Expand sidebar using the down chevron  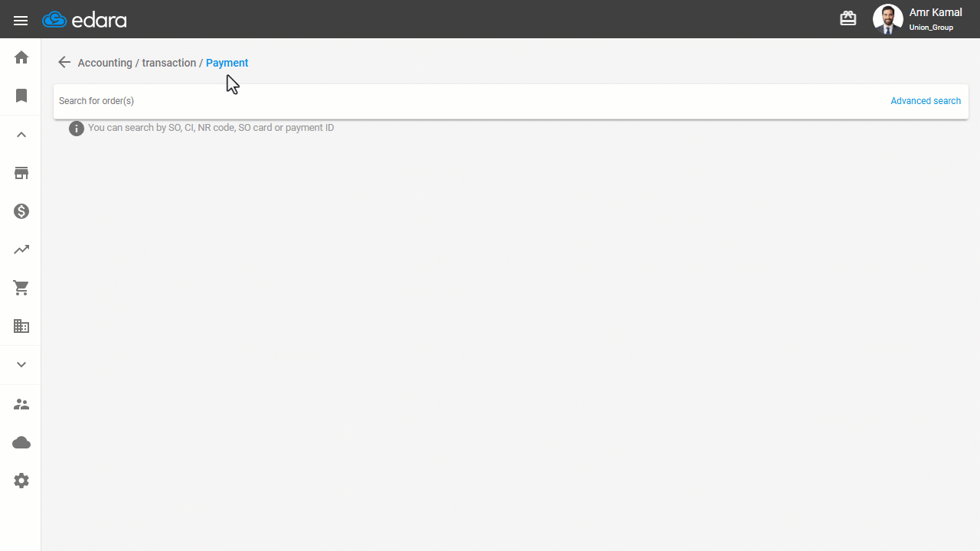tap(21, 365)
